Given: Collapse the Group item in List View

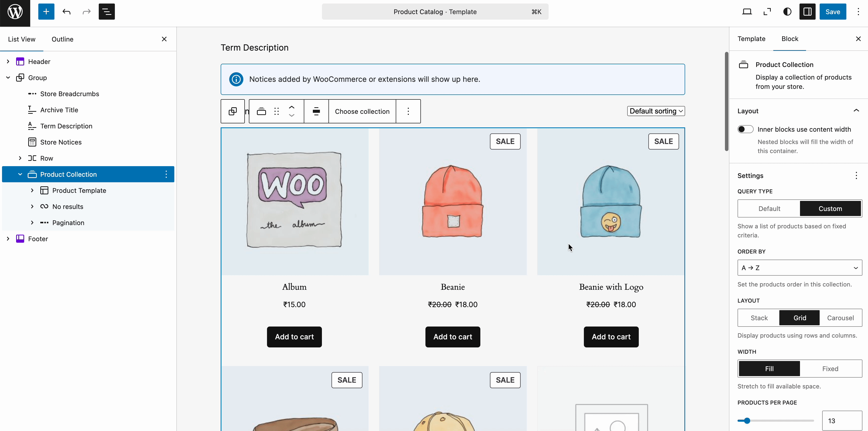Looking at the screenshot, I should pos(8,78).
